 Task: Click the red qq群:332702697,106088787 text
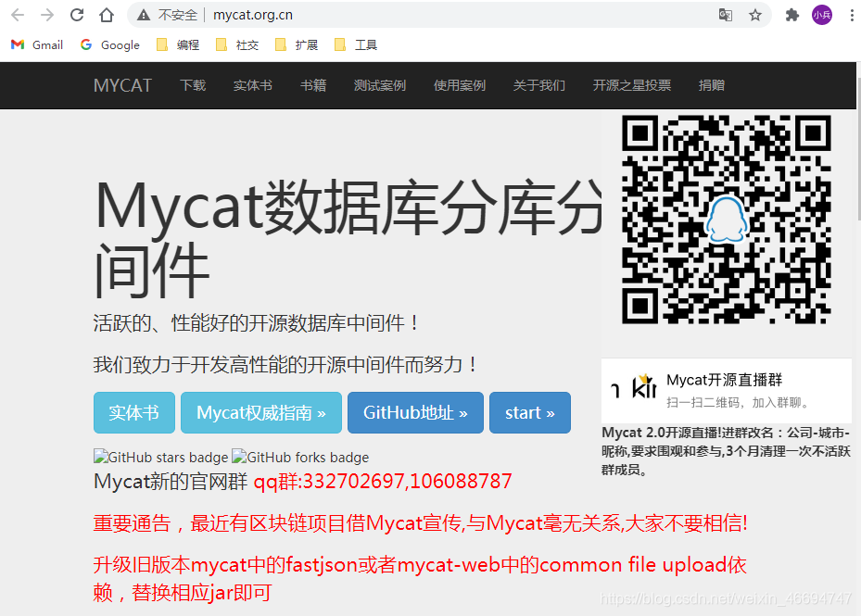(x=383, y=482)
